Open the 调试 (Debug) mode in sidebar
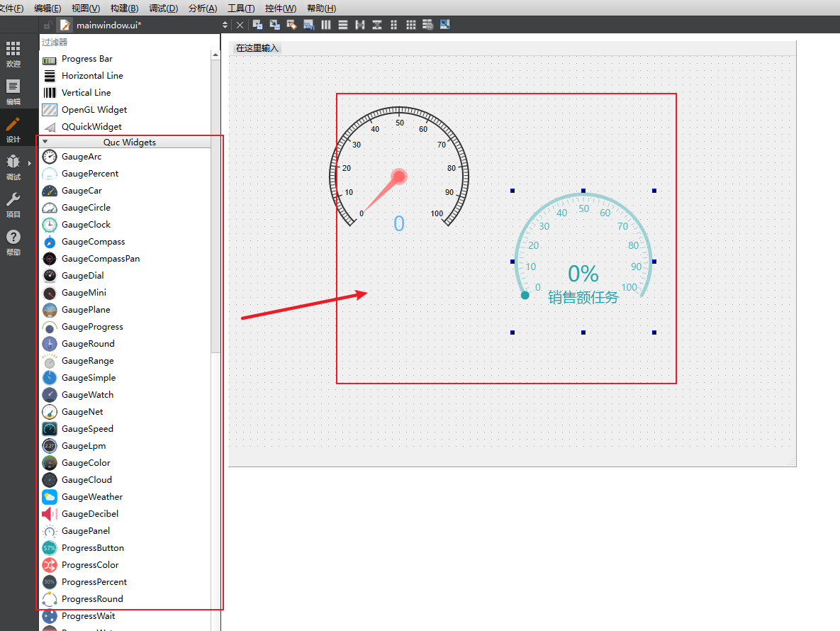The width and height of the screenshot is (840, 631). coord(13,167)
